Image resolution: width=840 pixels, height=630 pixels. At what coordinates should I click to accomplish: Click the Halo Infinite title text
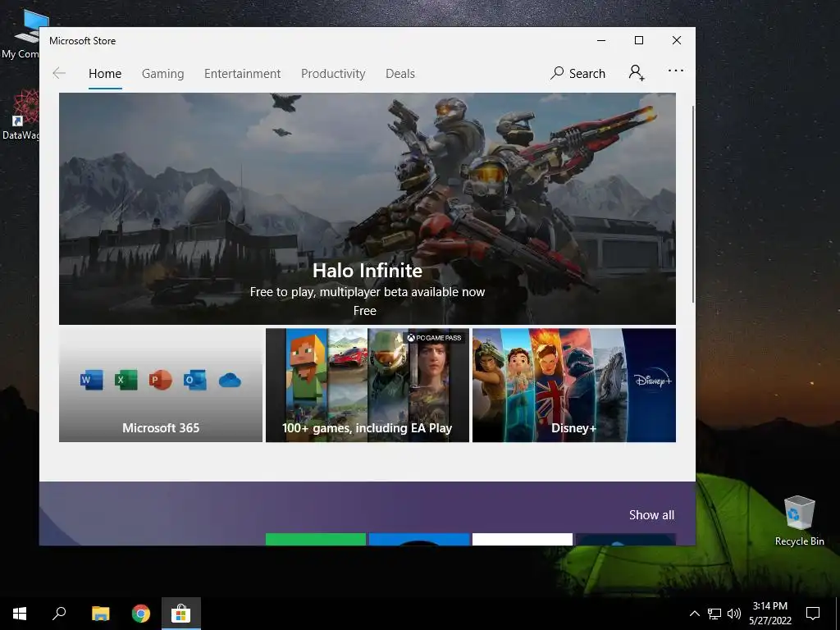click(x=367, y=271)
